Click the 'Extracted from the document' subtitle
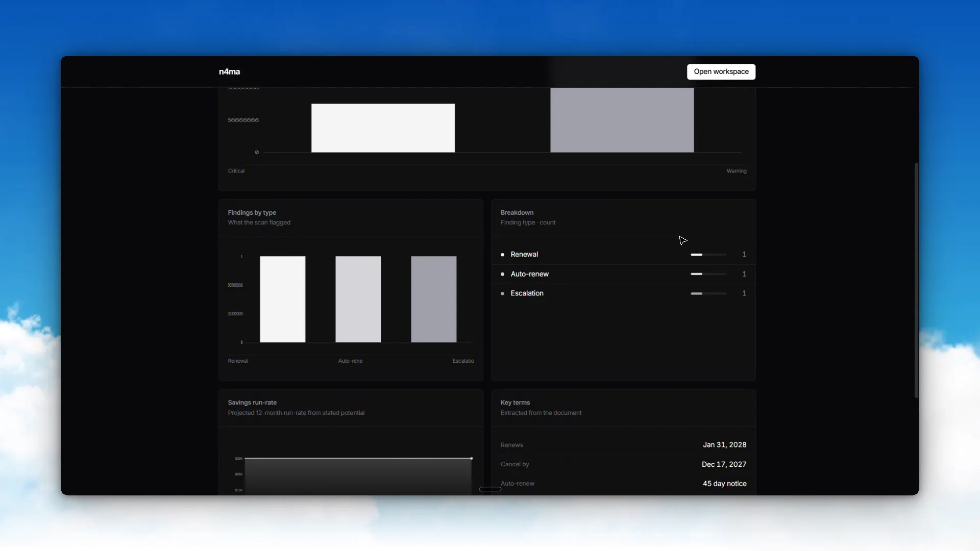980x551 pixels. tap(541, 413)
